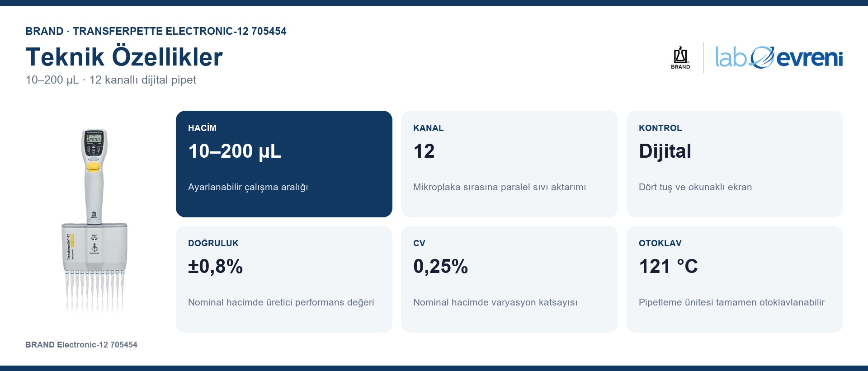Select the KANAL 12 card

coord(509,164)
